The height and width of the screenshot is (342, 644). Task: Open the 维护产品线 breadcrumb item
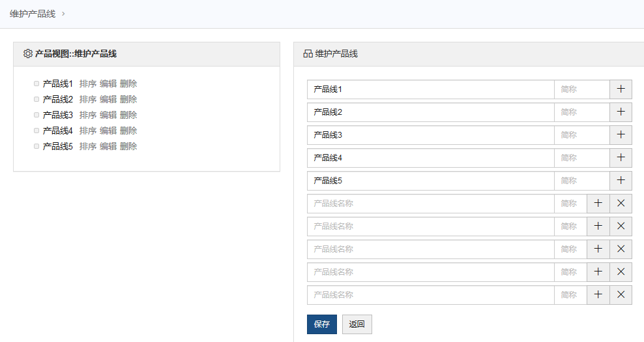click(x=33, y=14)
